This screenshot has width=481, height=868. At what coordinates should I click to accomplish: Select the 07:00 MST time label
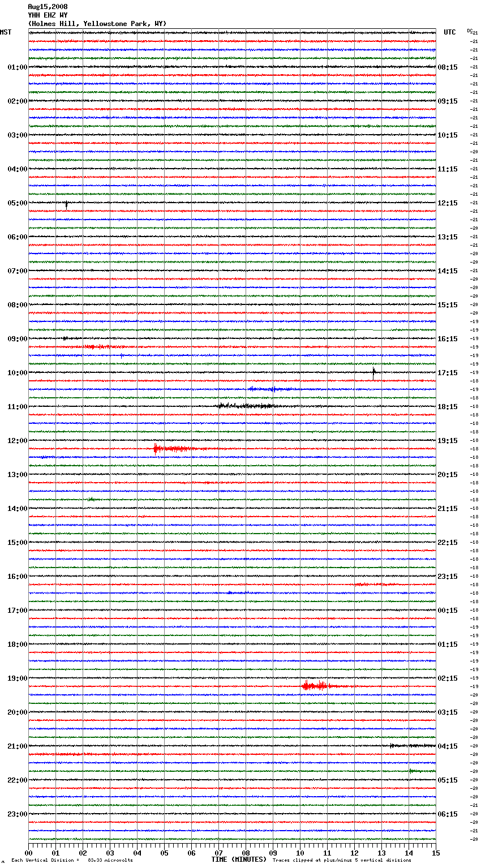click(x=17, y=271)
